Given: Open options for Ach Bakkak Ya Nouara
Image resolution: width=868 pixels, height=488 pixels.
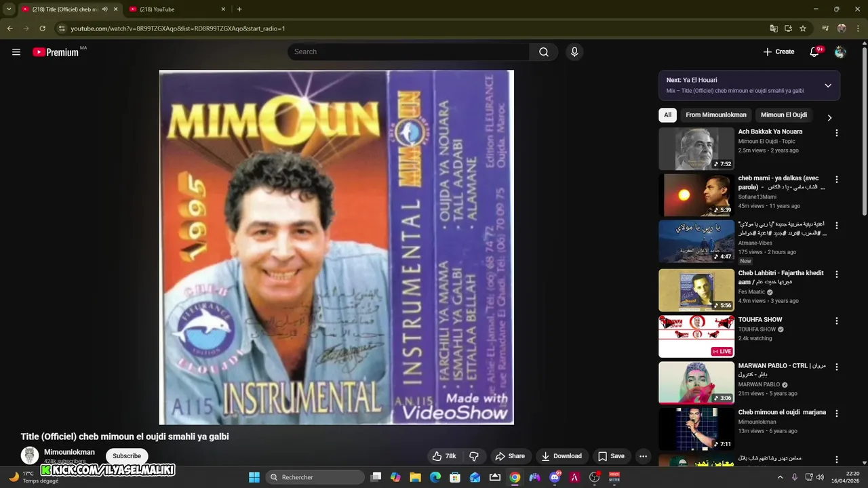Looking at the screenshot, I should pyautogui.click(x=836, y=133).
